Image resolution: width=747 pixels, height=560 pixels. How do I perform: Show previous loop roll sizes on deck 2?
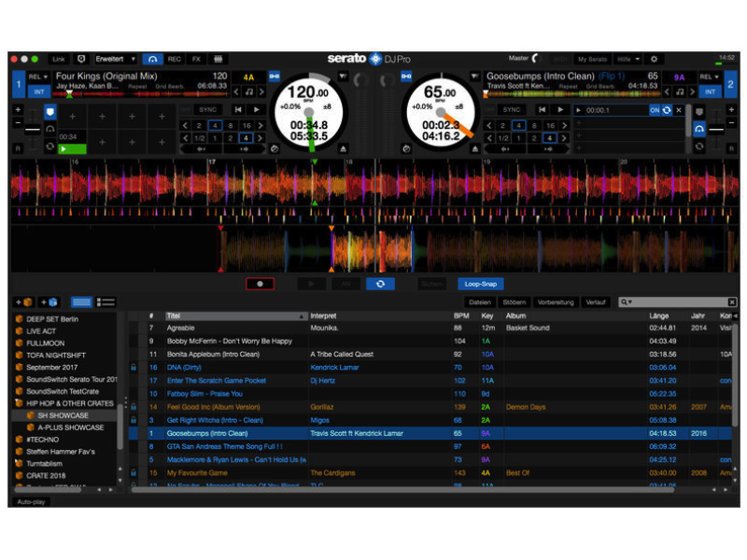pyautogui.click(x=489, y=138)
